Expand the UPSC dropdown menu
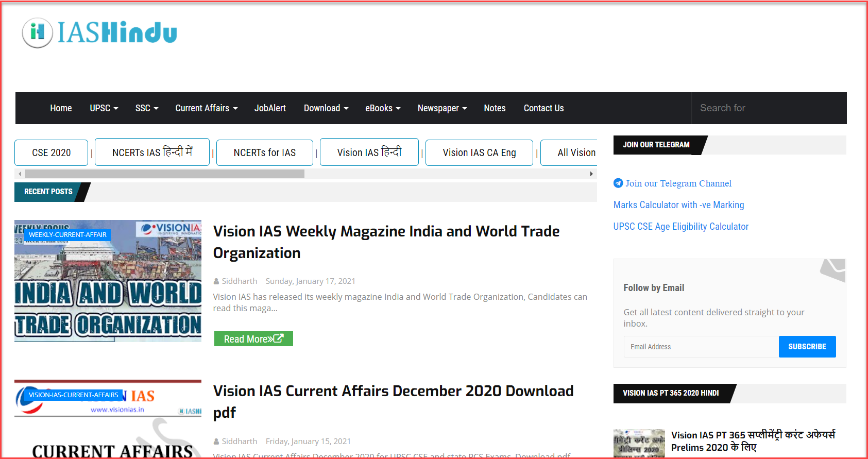The image size is (868, 459). 104,108
